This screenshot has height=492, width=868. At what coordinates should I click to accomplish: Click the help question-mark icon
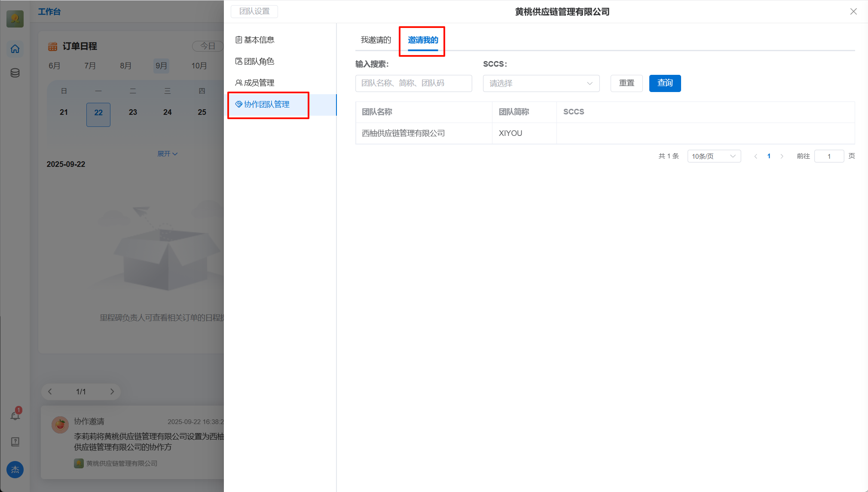15,442
